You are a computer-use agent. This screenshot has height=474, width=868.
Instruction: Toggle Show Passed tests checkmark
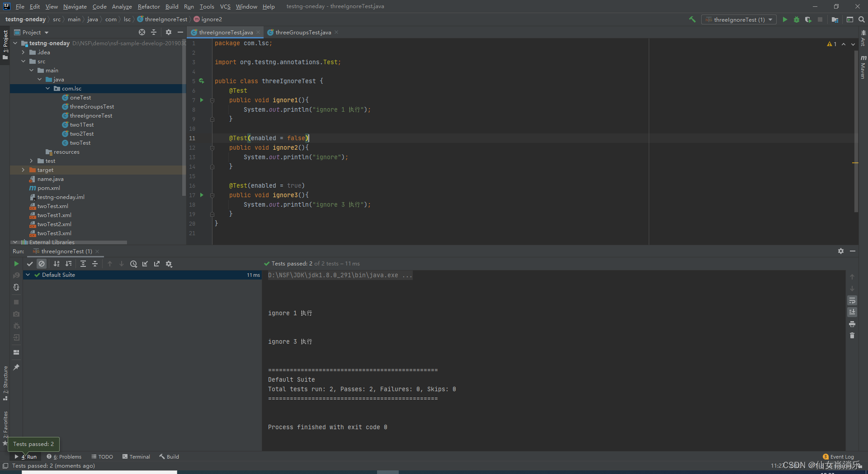click(x=30, y=264)
